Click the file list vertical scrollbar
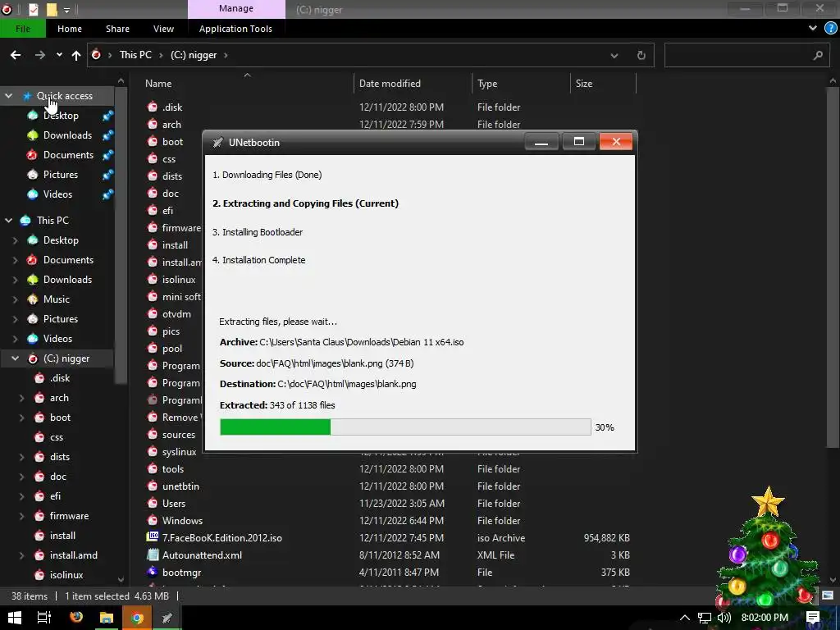 tap(832, 267)
